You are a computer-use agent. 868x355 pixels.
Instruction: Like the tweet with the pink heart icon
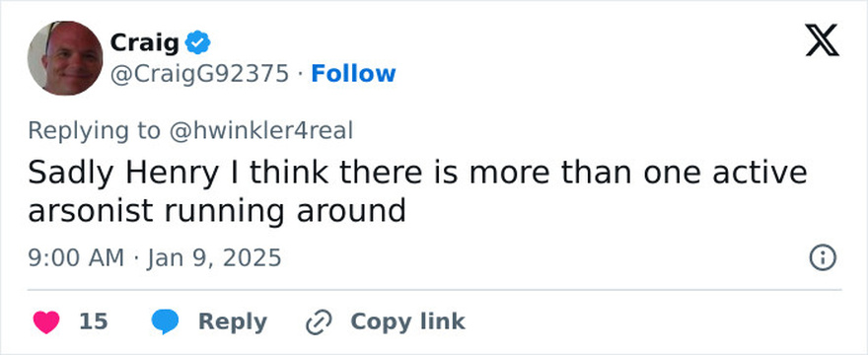tap(46, 321)
